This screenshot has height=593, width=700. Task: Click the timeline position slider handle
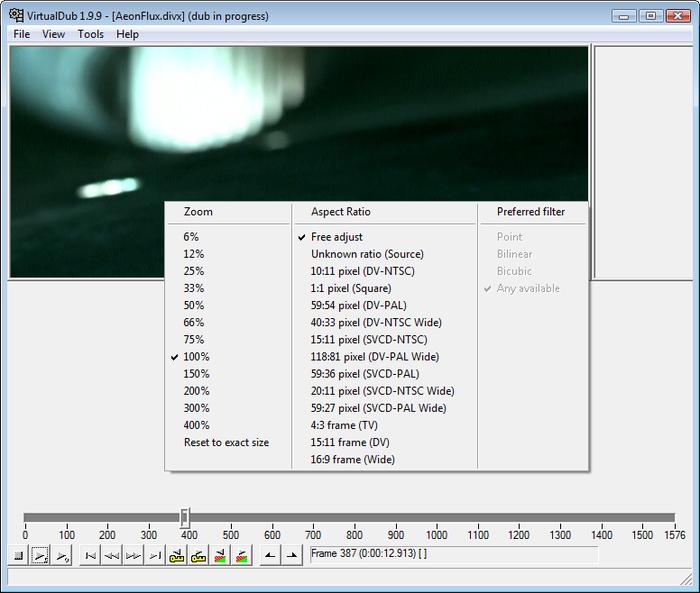coord(185,517)
